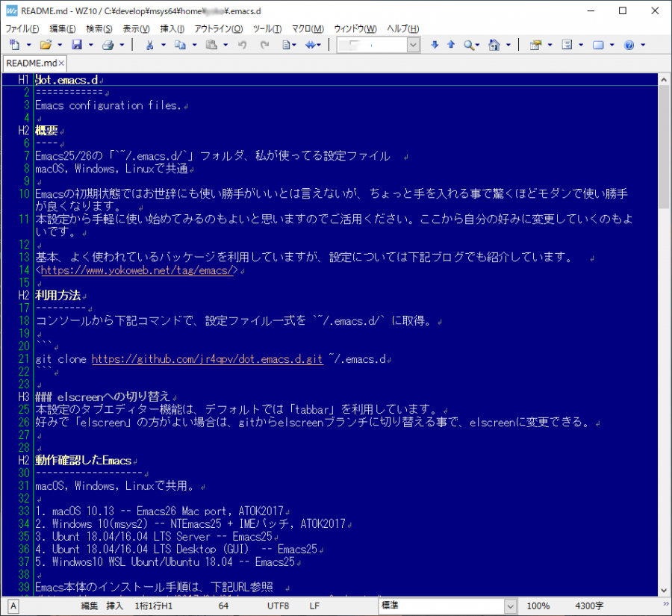Click the Open folder toolbar icon
This screenshot has height=616, width=672.
click(x=46, y=45)
